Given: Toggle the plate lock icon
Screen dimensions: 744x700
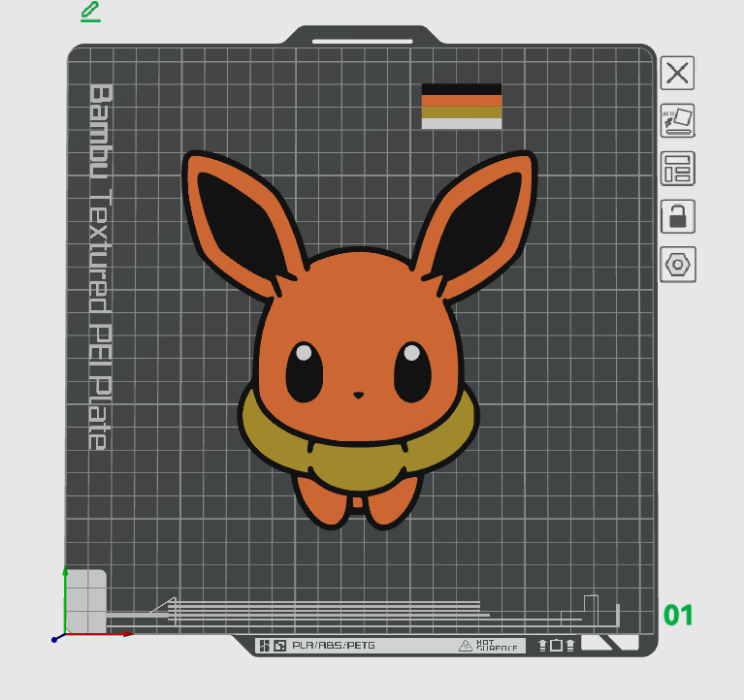Looking at the screenshot, I should [678, 216].
